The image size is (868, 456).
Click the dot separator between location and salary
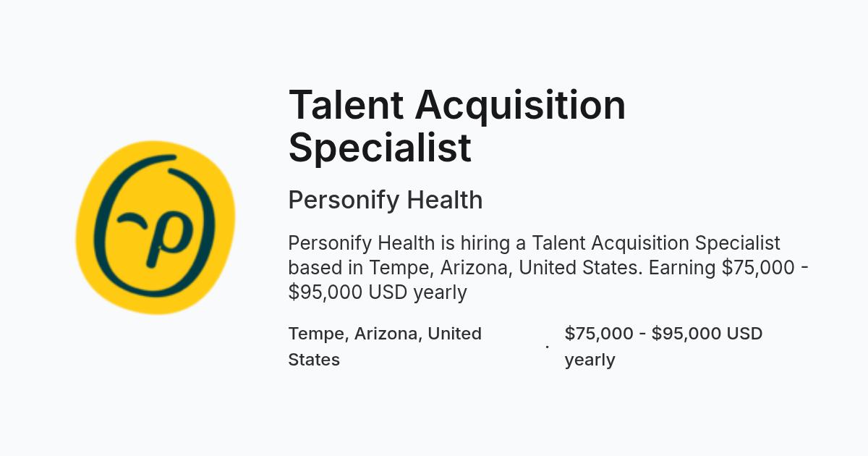(x=547, y=347)
